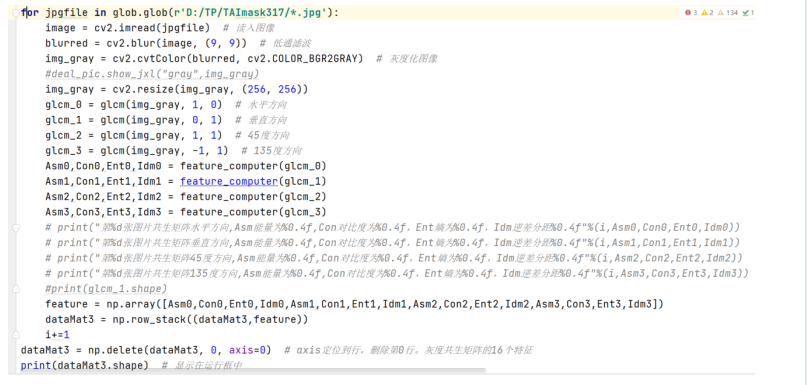Collapse the commented print block fold marker
Image resolution: width=807 pixels, height=385 pixels.
click(x=16, y=228)
